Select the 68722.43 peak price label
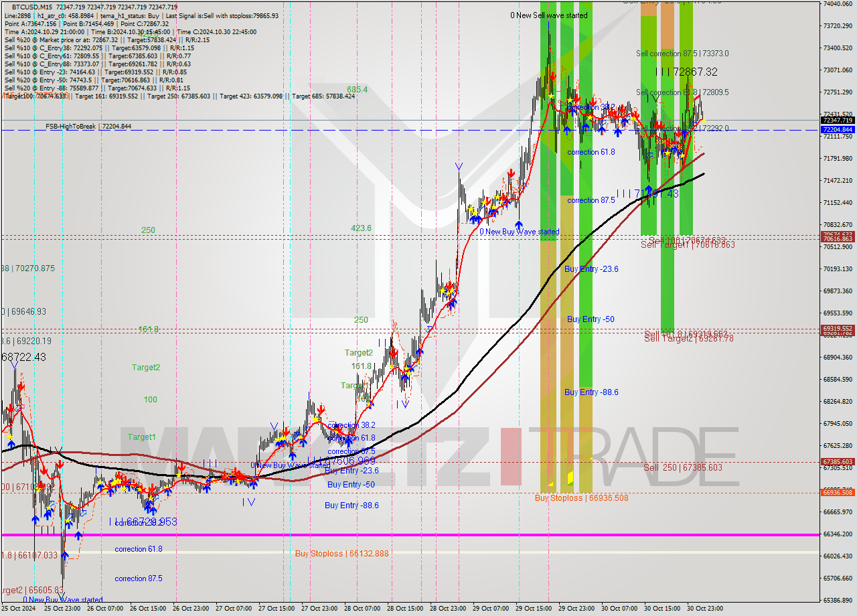The image size is (857, 616). [x=24, y=358]
